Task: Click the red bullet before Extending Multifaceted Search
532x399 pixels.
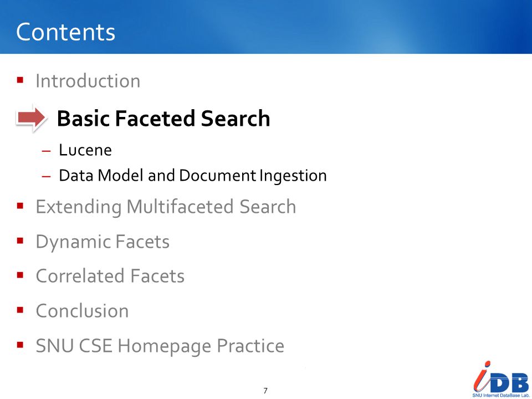Action: (x=20, y=206)
